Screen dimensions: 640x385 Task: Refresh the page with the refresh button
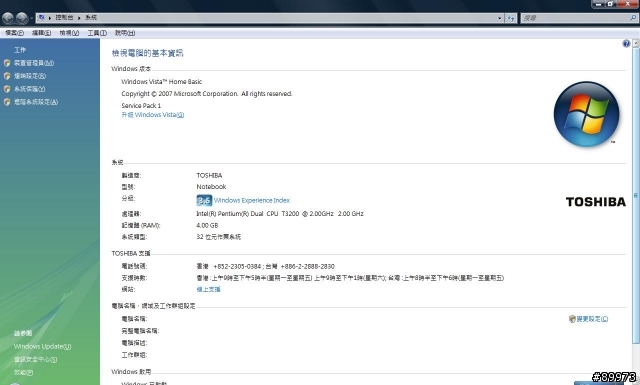pyautogui.click(x=511, y=18)
